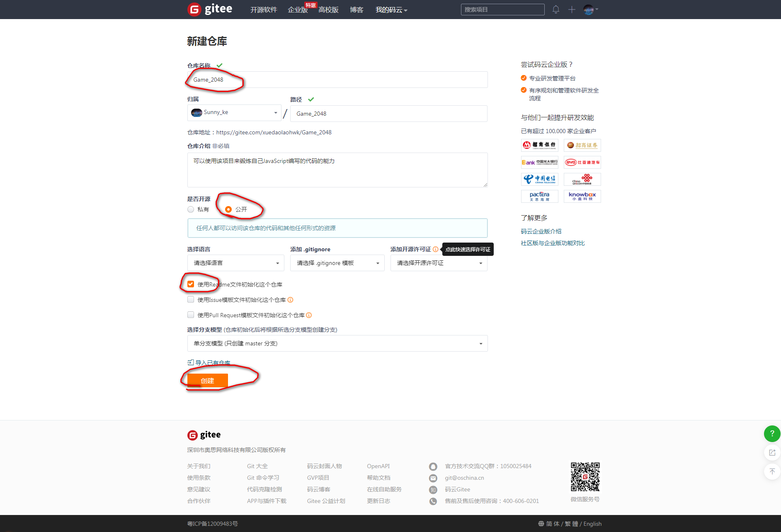Image resolution: width=781 pixels, height=532 pixels.
Task: Click info icon beside Pull Request模板 option
Action: coord(309,315)
